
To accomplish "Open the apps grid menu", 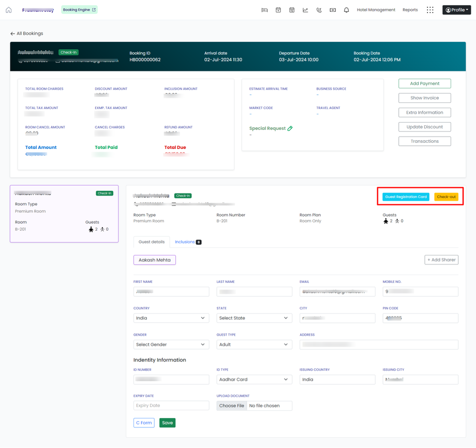I will 430,10.
